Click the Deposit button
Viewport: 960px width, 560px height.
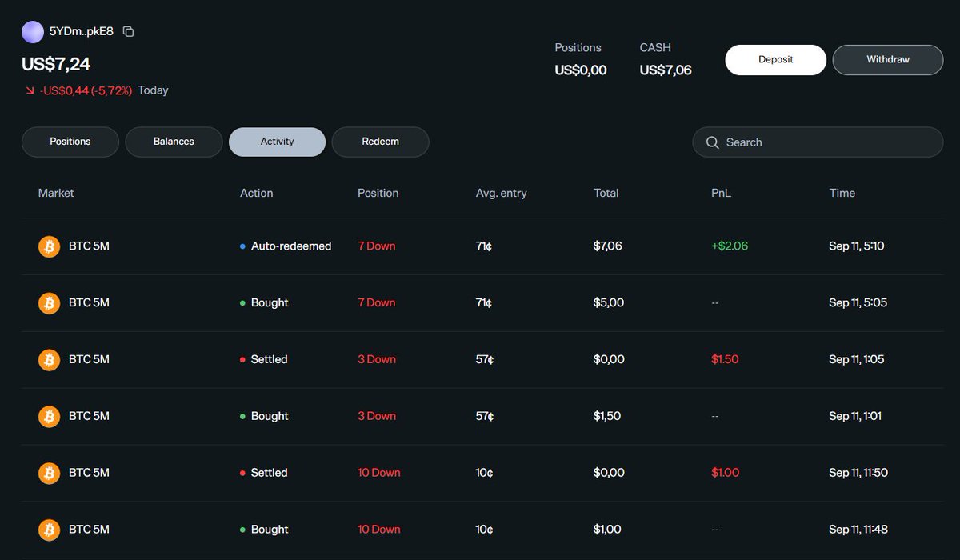(775, 60)
